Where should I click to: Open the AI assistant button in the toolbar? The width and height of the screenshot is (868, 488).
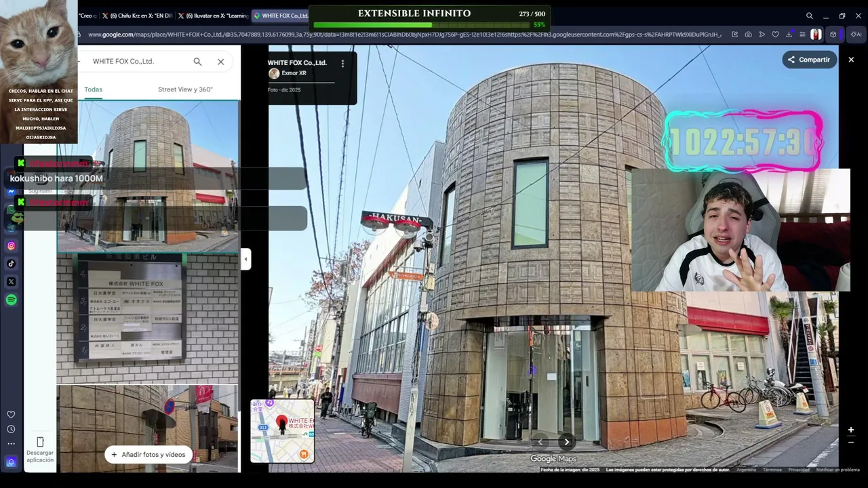pyautogui.click(x=856, y=35)
